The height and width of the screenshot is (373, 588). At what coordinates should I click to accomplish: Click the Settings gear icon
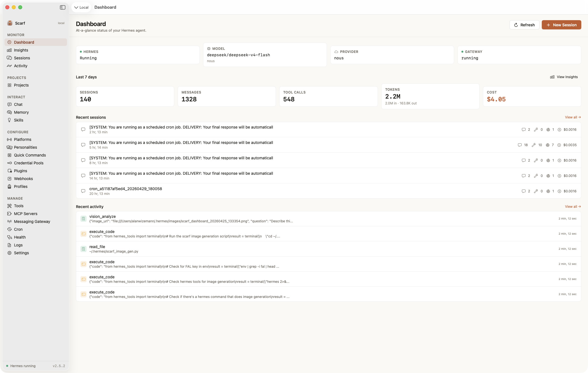[10, 253]
